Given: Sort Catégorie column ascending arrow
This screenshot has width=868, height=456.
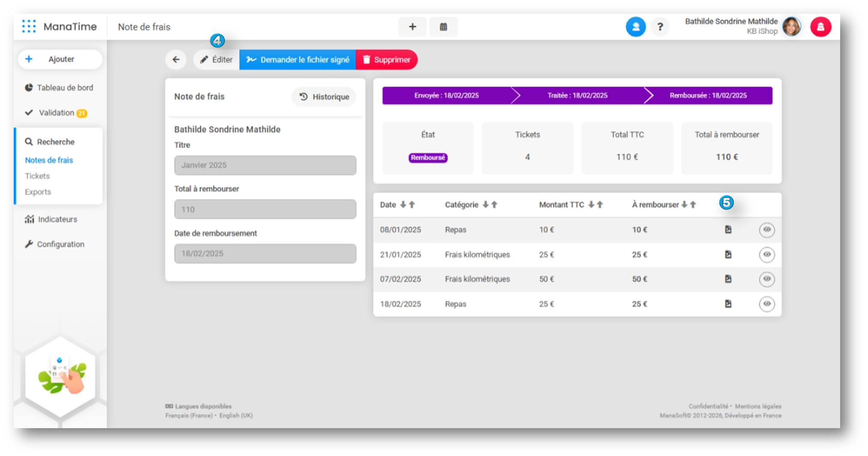Looking at the screenshot, I should pos(494,205).
